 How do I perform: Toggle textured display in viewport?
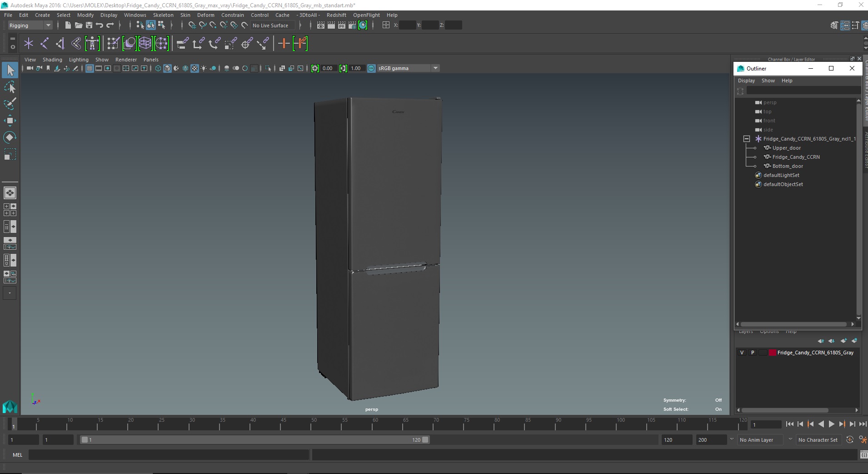coord(195,68)
